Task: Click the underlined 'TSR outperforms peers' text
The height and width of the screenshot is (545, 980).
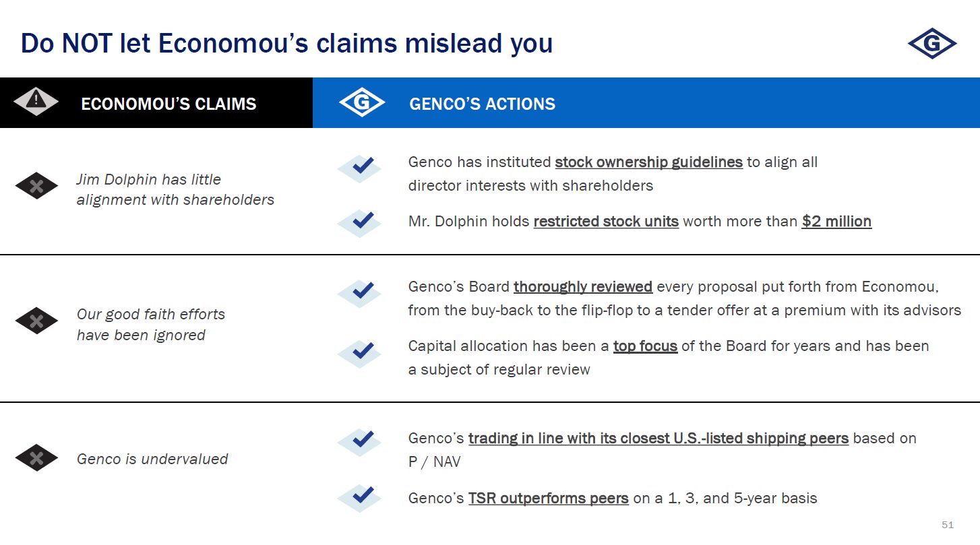Action: (549, 499)
